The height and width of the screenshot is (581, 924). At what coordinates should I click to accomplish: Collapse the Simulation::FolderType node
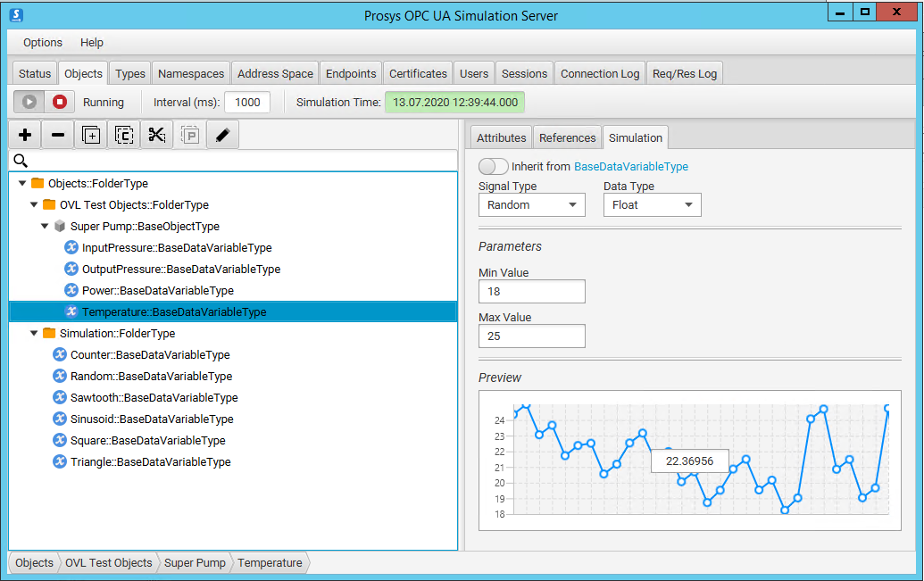pos(34,333)
